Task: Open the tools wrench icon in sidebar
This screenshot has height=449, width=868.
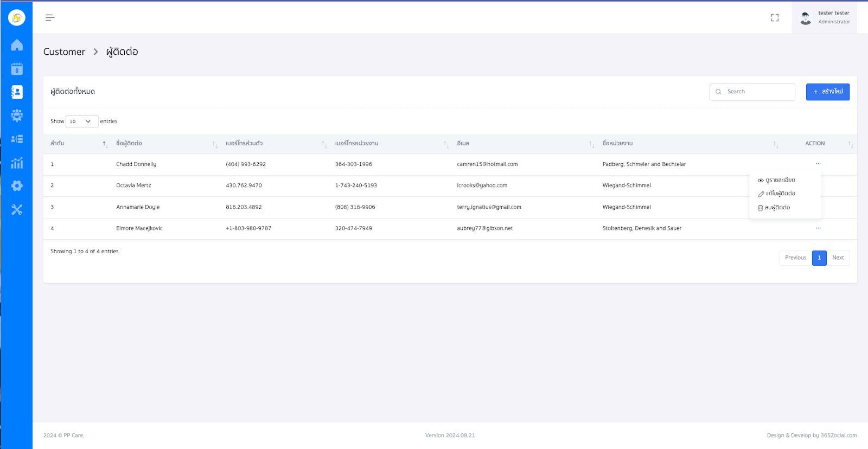Action: pyautogui.click(x=17, y=209)
